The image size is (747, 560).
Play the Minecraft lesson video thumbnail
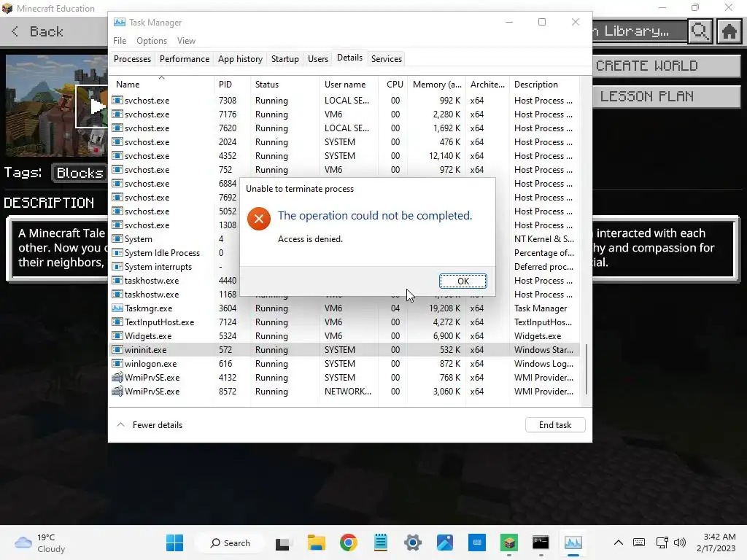(93, 106)
